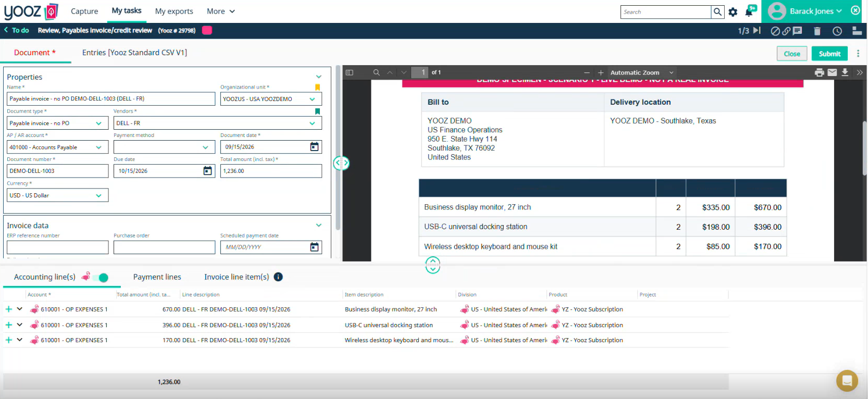868x399 pixels.
Task: Click the pink tag color square
Action: (x=207, y=30)
